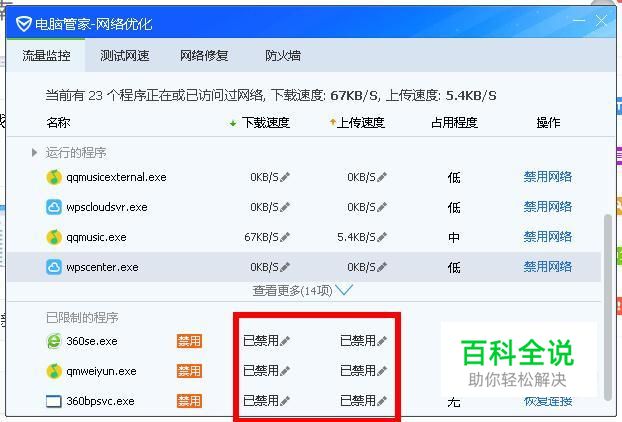Edit download limit for qqmusicexternal.exe
The image size is (622, 422).
285,177
